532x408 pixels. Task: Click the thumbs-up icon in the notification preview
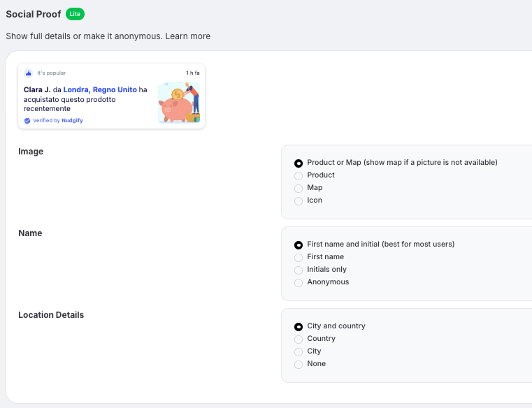pos(28,73)
